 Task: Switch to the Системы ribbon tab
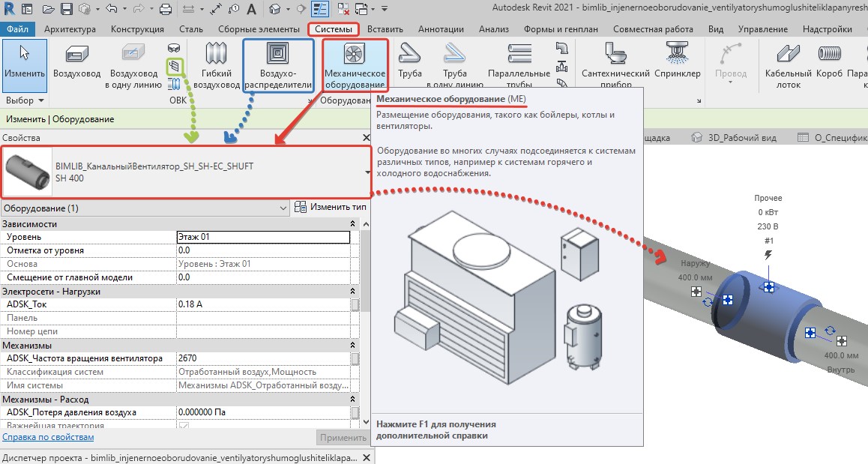click(334, 28)
